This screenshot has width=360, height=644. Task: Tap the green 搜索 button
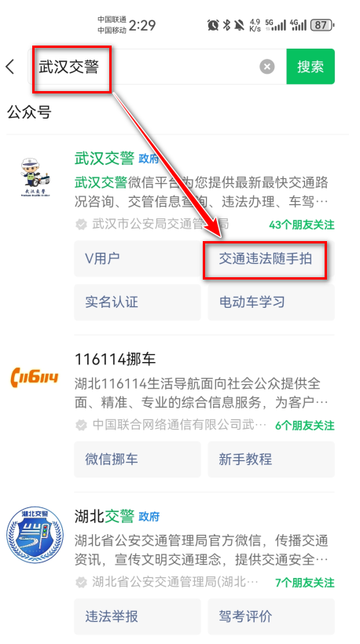tap(310, 67)
